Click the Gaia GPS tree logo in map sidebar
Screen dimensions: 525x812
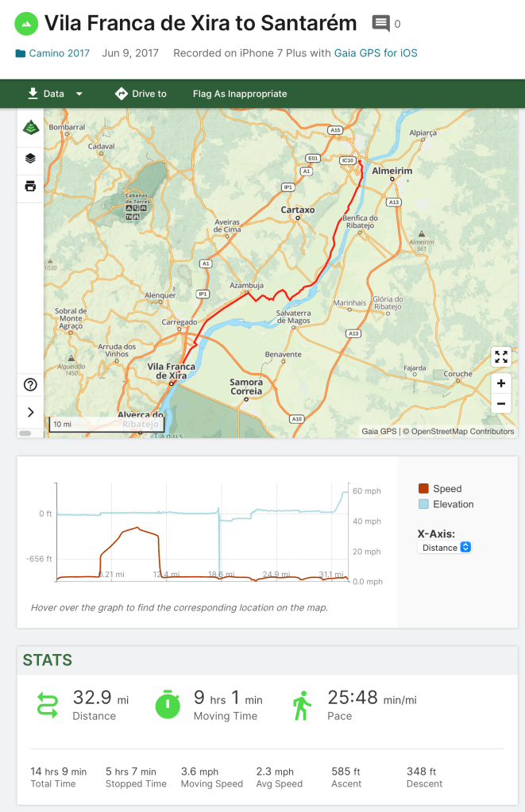click(x=30, y=128)
